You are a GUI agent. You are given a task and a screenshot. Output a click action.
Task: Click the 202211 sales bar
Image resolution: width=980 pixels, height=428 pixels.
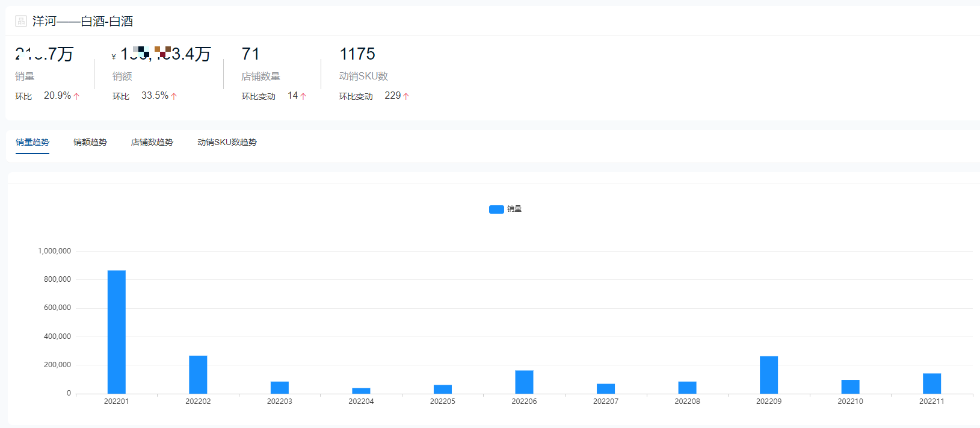[932, 383]
